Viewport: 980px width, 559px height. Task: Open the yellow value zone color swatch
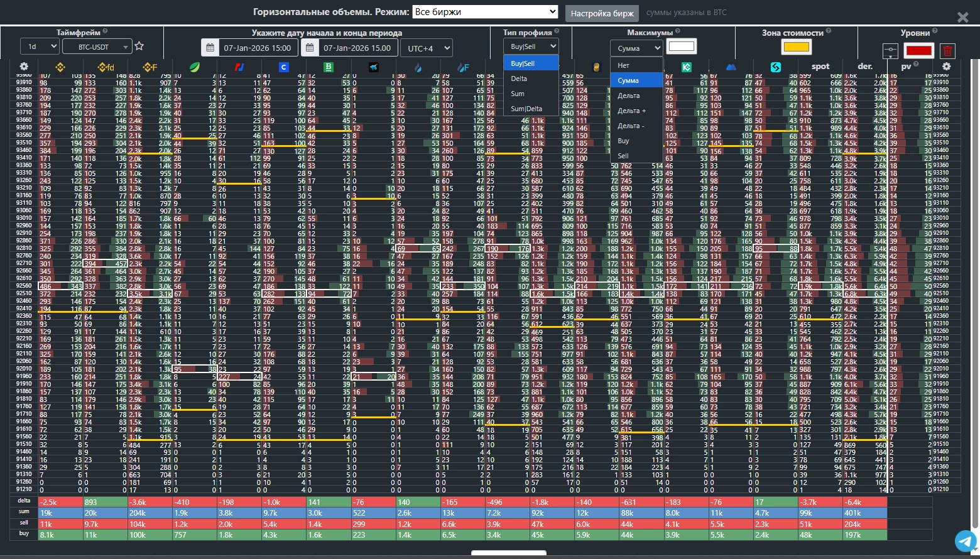[796, 47]
